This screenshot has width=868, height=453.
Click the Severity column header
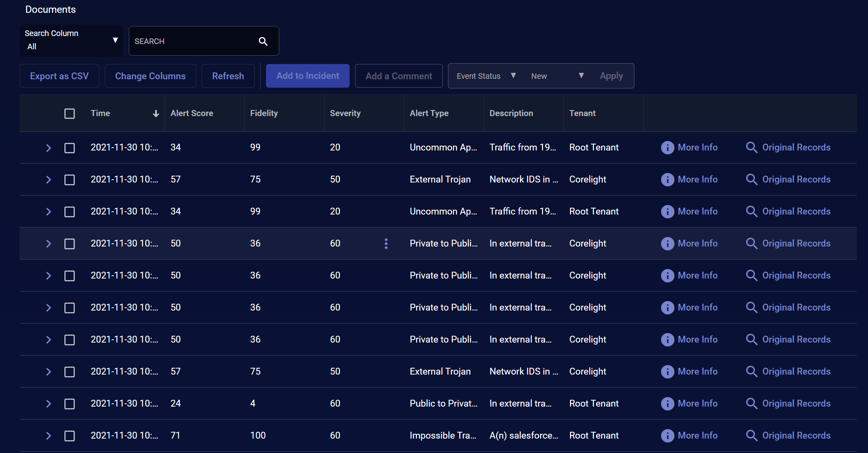(345, 113)
